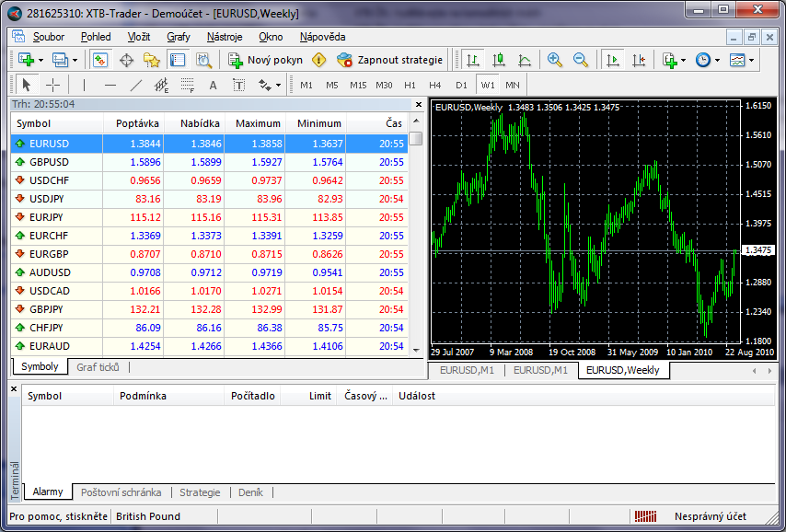Image resolution: width=786 pixels, height=532 pixels.
Task: Select the text A tool
Action: click(x=213, y=86)
